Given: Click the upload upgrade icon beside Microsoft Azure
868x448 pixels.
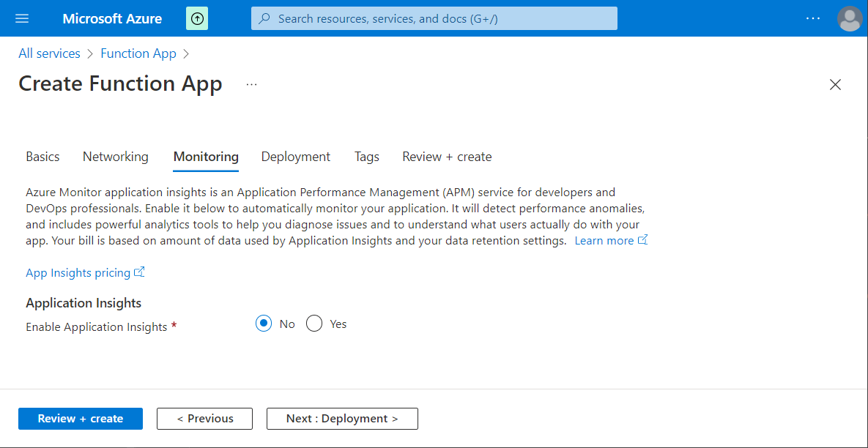Looking at the screenshot, I should (197, 19).
